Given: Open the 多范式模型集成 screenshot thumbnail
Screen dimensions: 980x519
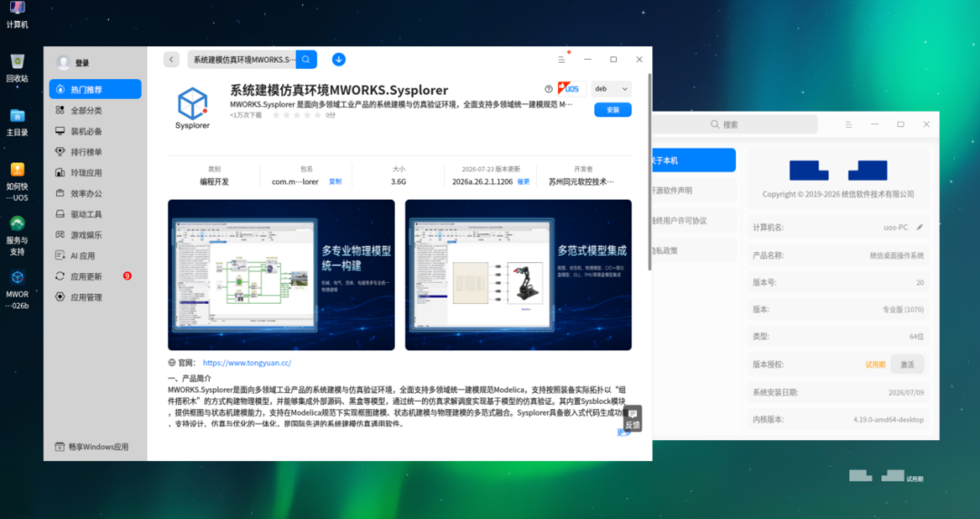Looking at the screenshot, I should pyautogui.click(x=518, y=275).
